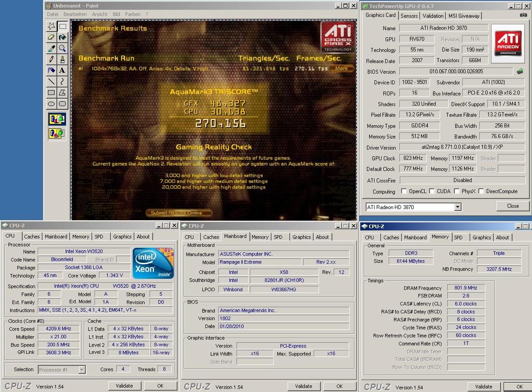Click the DRAM Frequency value 801.9 MHz
Screen dimensions: 532x392
465,288
